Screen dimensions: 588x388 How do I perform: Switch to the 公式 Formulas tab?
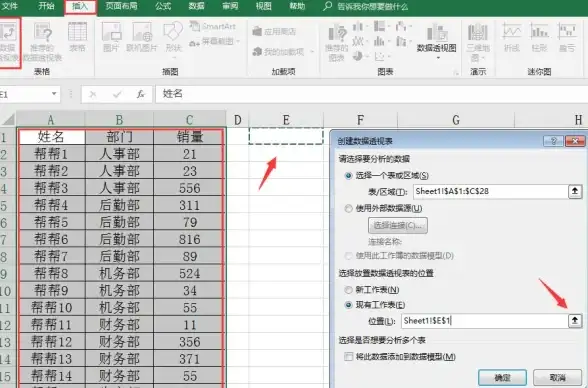(x=163, y=6)
